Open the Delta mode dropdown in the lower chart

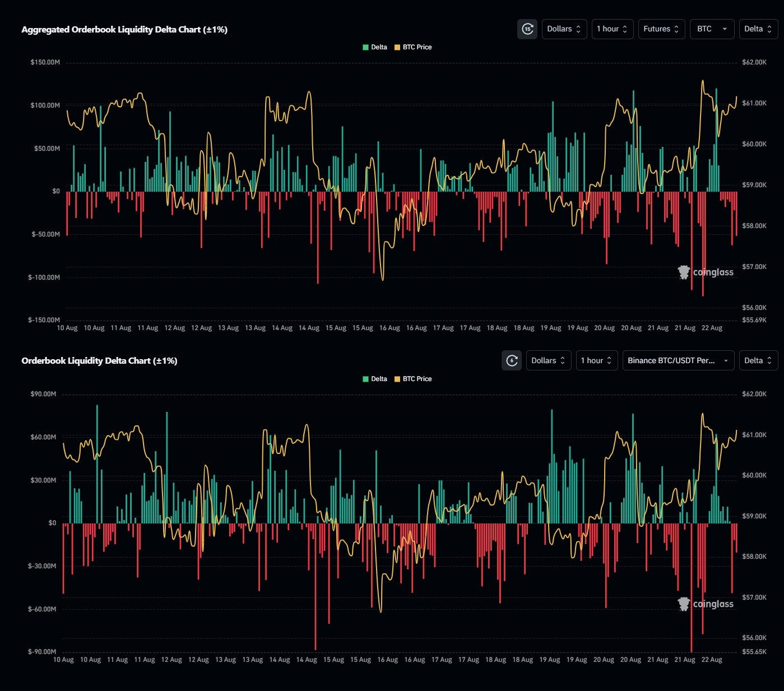pos(758,361)
